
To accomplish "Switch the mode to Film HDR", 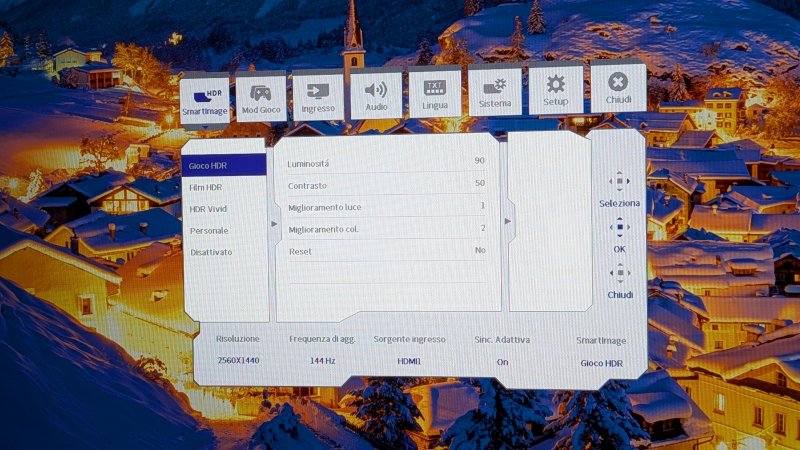I will 206,187.
